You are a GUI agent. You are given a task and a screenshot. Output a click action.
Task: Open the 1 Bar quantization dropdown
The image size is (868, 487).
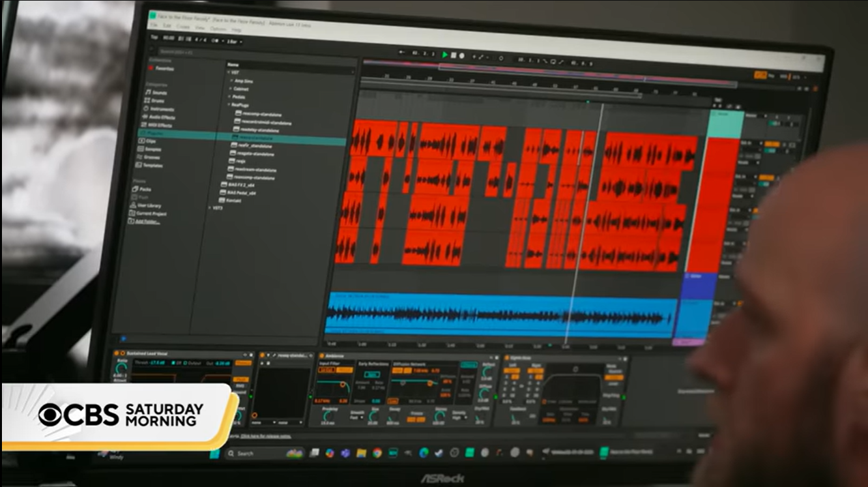[x=233, y=41]
